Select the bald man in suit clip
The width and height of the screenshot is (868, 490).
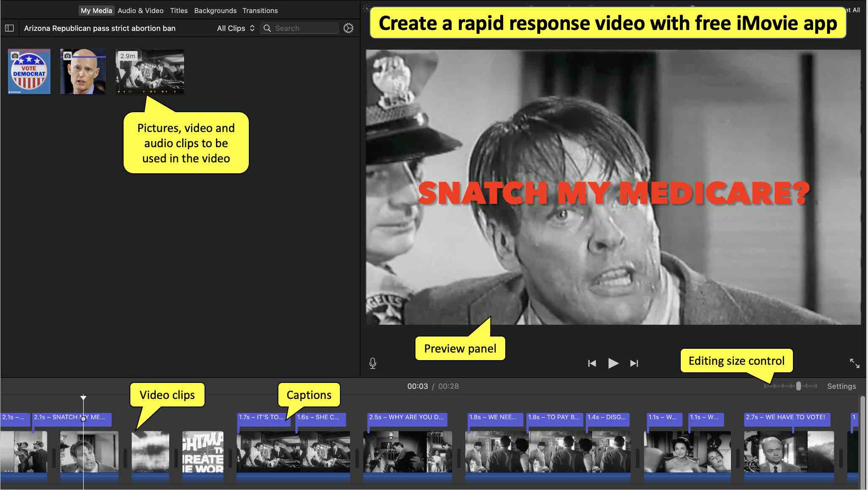click(789, 456)
